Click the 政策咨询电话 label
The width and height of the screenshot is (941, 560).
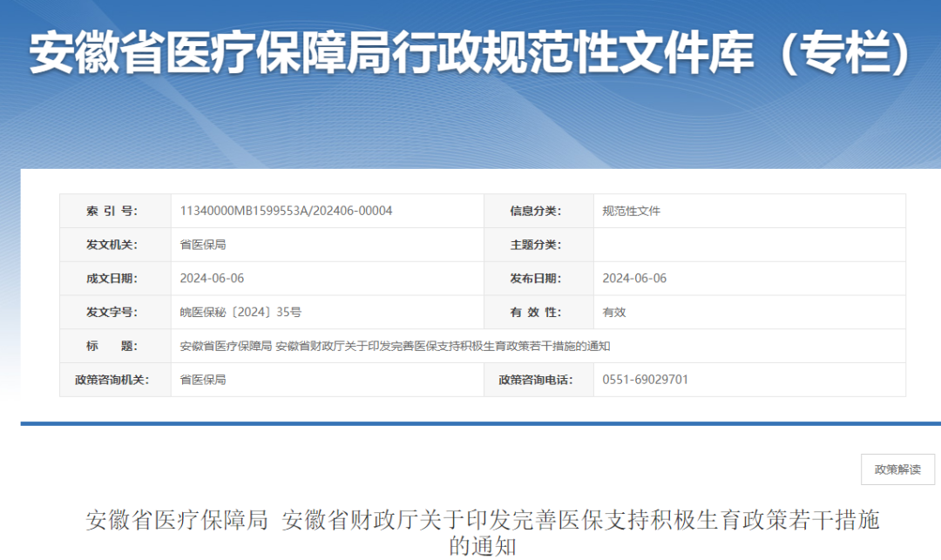[x=535, y=380]
